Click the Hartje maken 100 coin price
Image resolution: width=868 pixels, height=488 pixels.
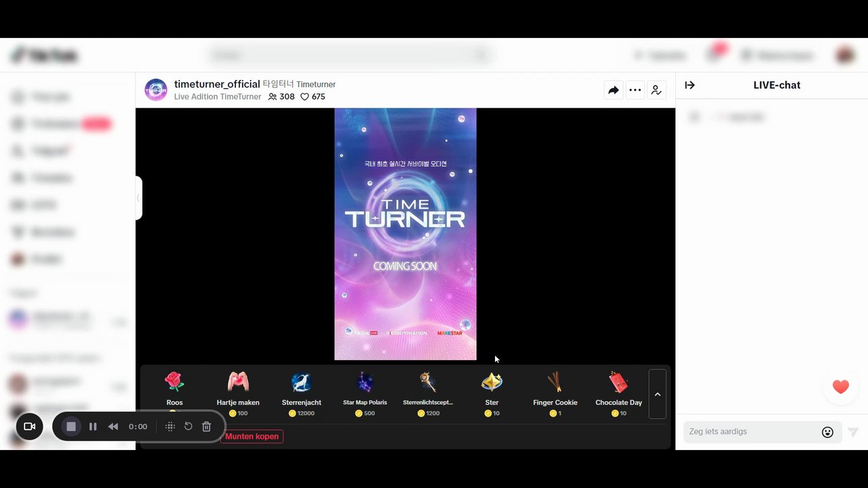pos(238,413)
